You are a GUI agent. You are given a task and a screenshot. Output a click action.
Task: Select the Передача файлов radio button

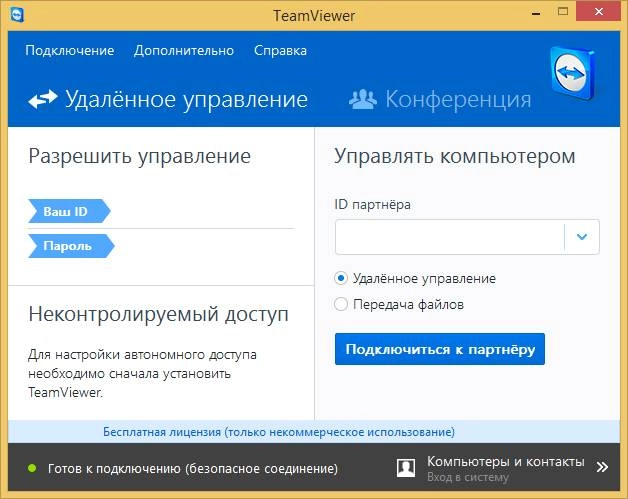[x=341, y=304]
